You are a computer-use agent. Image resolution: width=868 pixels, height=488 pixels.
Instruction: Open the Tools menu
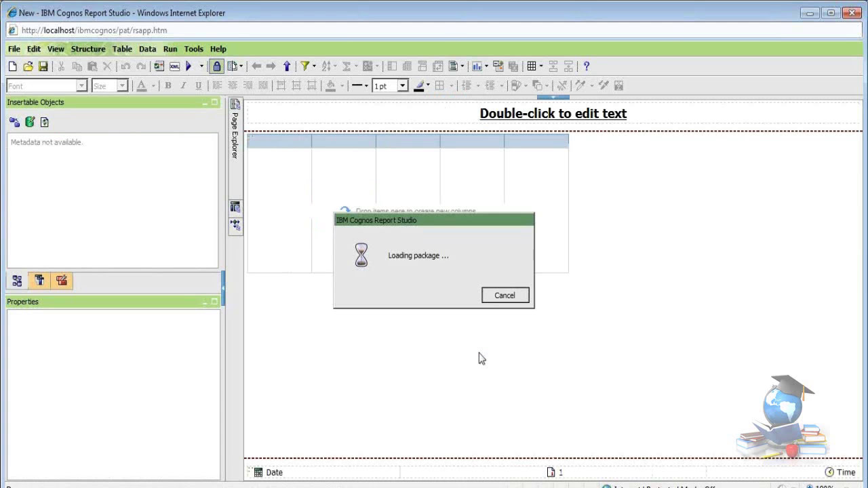tap(193, 49)
